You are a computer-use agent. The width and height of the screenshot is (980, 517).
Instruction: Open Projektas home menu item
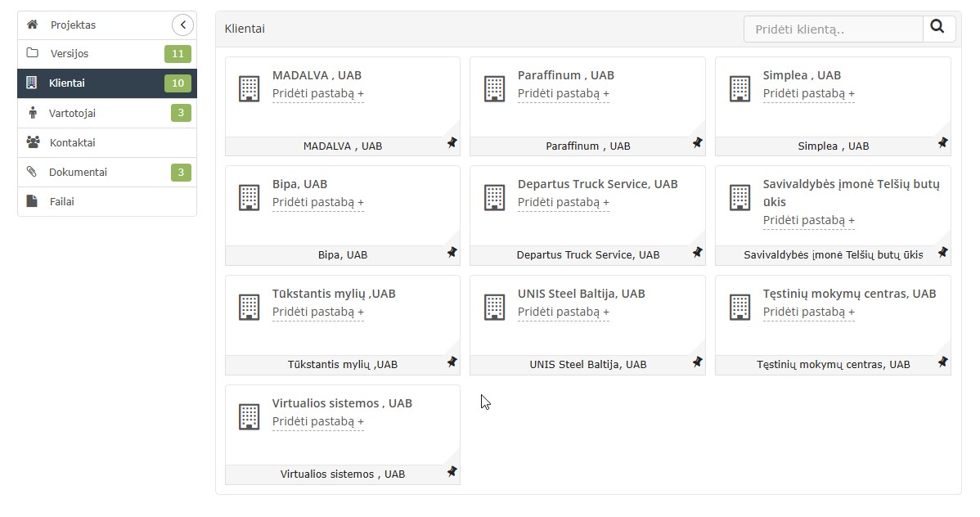pyautogui.click(x=73, y=25)
